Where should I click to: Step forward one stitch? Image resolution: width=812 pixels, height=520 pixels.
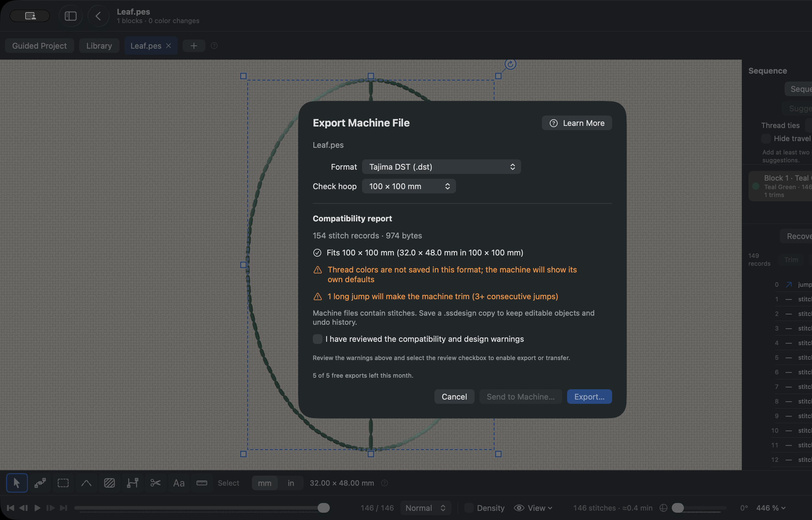point(50,508)
